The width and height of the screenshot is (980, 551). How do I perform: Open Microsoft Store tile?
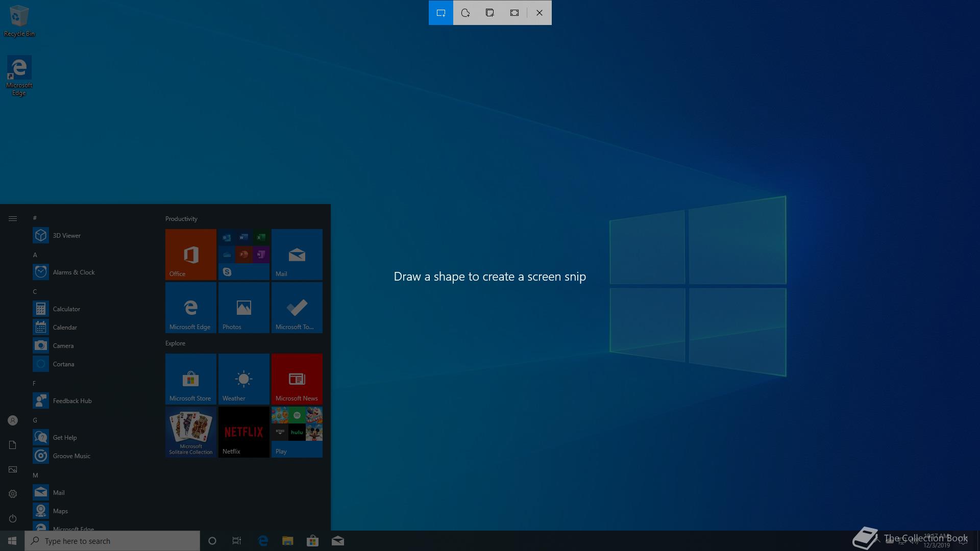click(x=191, y=379)
